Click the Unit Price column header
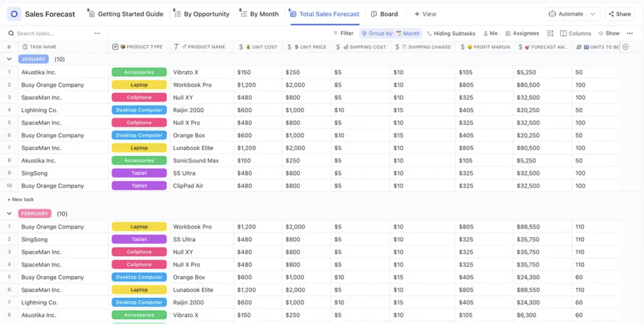 click(307, 47)
